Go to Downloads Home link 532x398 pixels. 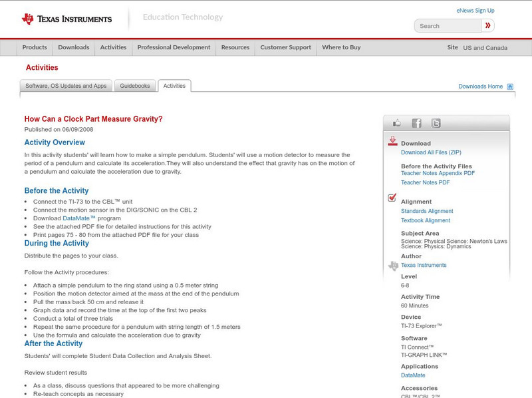point(480,87)
